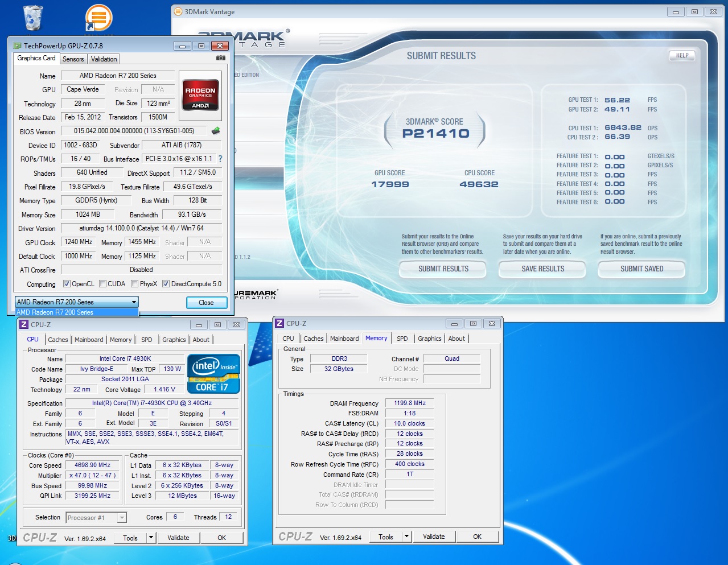The image size is (728, 565).
Task: Click Tools button in left CPU-Z window
Action: 130,538
